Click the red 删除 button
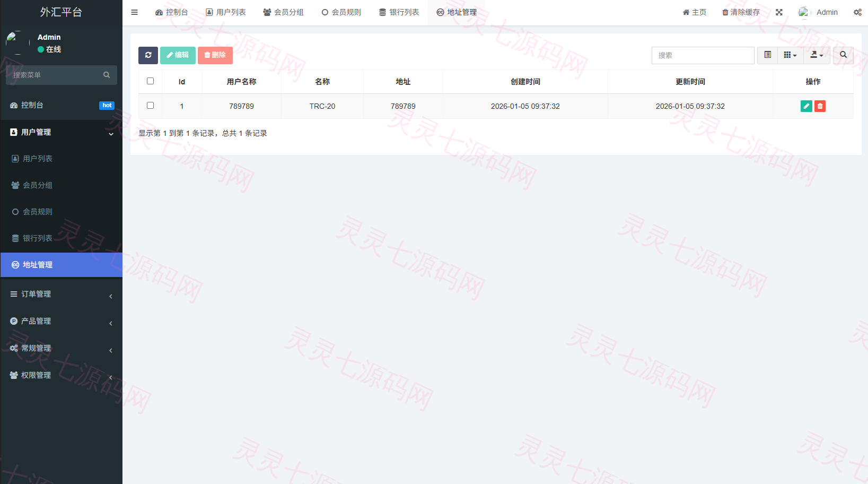The width and height of the screenshot is (868, 484). tap(215, 55)
